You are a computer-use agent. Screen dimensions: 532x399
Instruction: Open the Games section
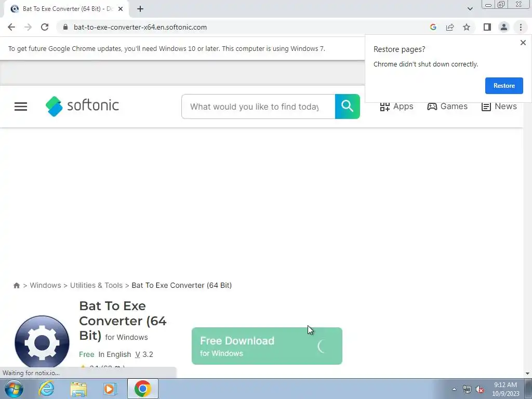pyautogui.click(x=447, y=107)
